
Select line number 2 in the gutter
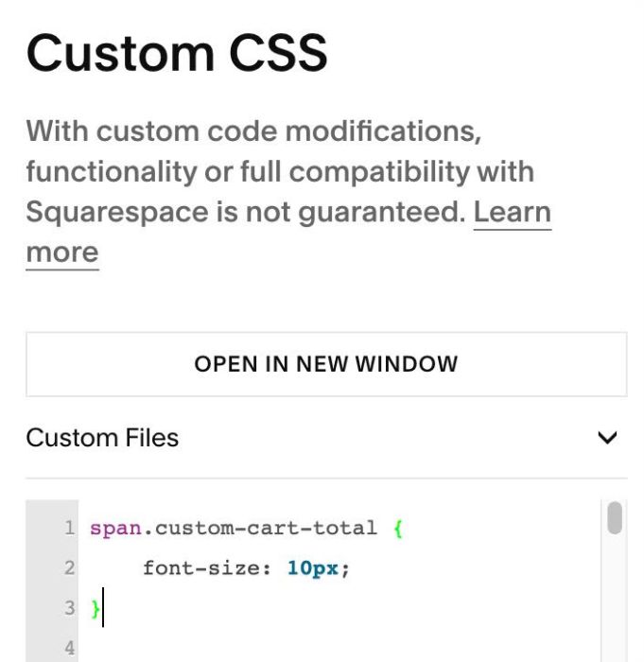[69, 567]
